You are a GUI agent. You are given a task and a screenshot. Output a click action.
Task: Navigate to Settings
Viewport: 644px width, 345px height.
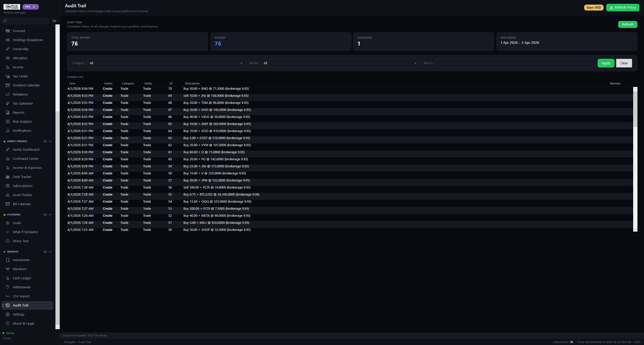18,314
